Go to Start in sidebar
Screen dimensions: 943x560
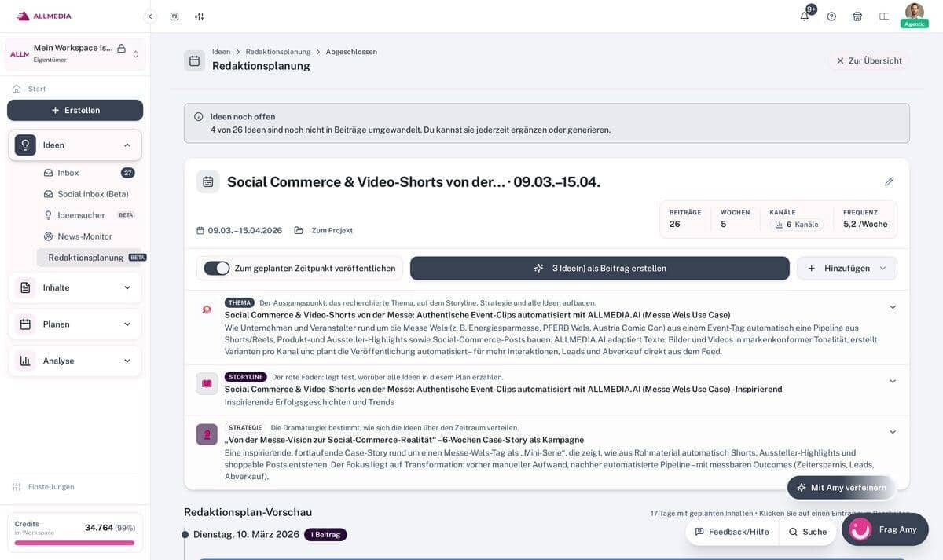click(x=37, y=89)
